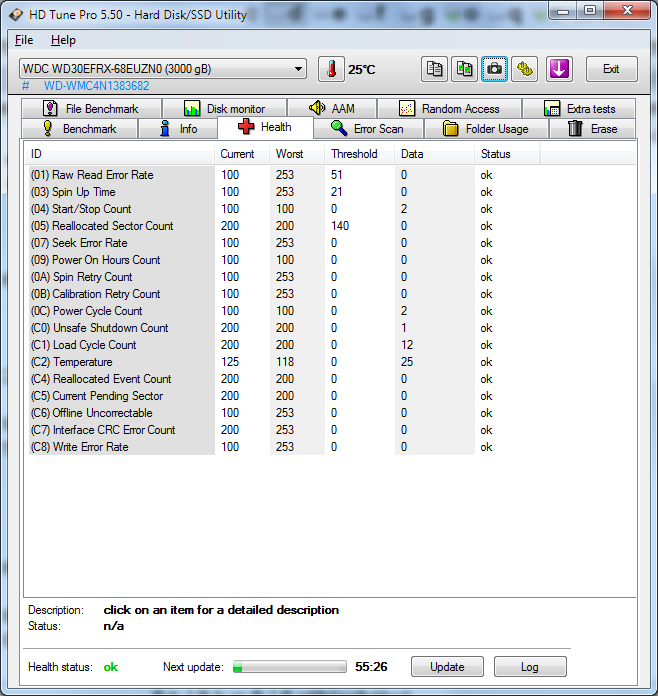Click the next update progress bar

pyautogui.click(x=289, y=667)
